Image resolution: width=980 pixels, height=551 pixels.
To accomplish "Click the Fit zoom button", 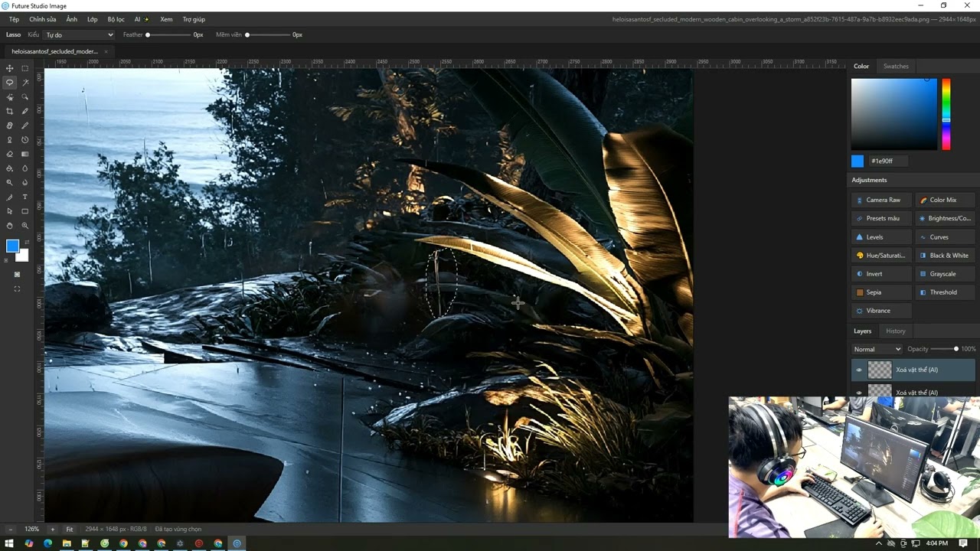I will click(70, 529).
